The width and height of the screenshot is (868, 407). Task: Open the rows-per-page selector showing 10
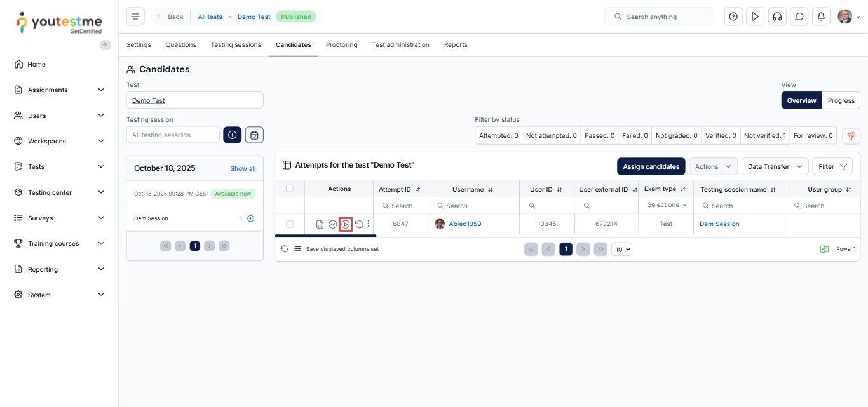621,250
